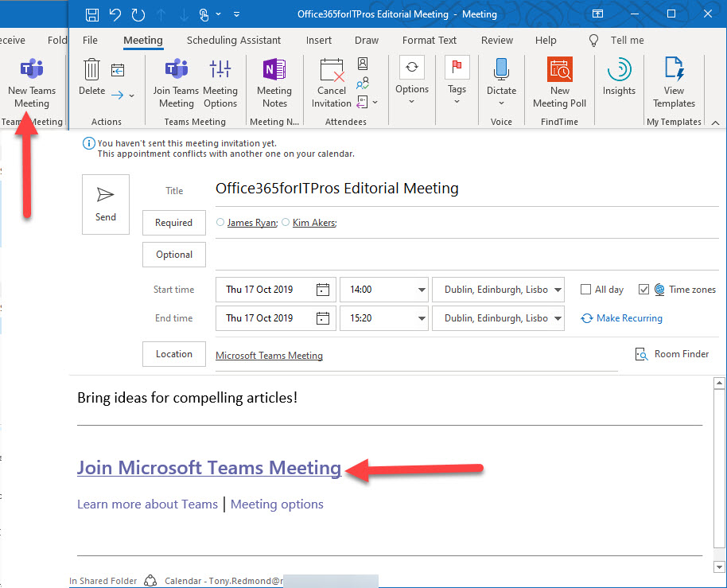Click New Teams Meeting in Outlook window
This screenshot has width=727, height=588.
click(32, 84)
